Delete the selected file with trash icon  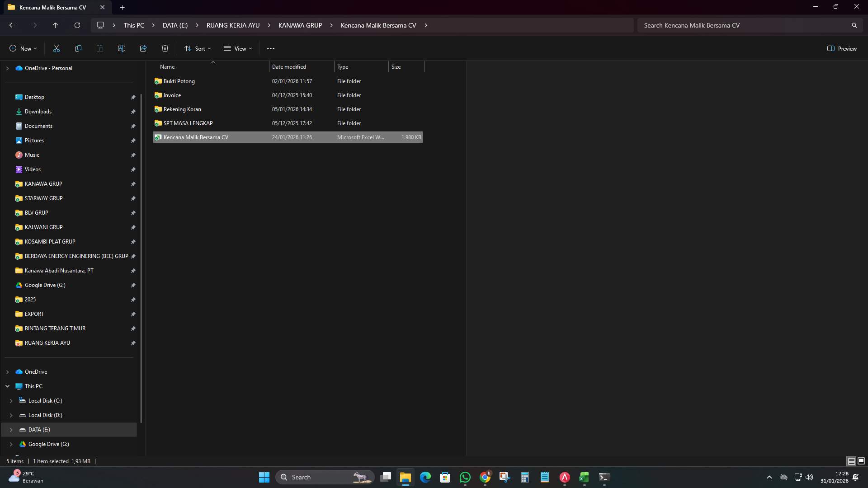tap(165, 48)
